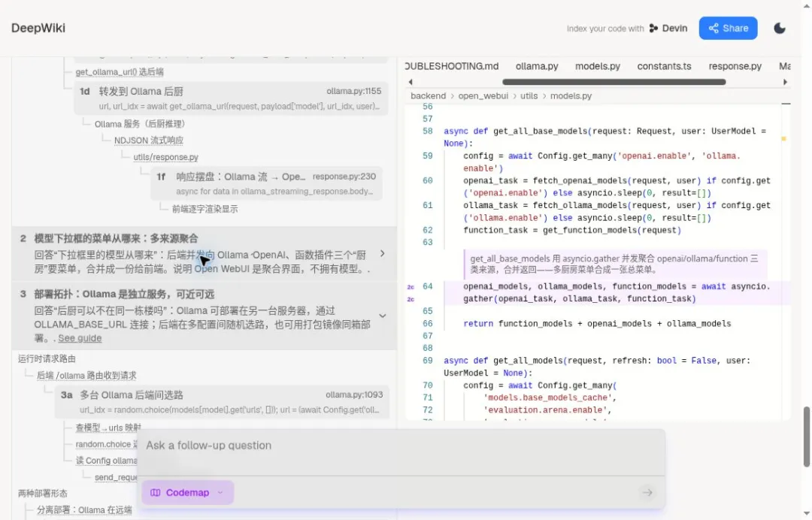The width and height of the screenshot is (812, 520).
Task: Toggle dark mode with the moon icon
Action: tap(780, 29)
